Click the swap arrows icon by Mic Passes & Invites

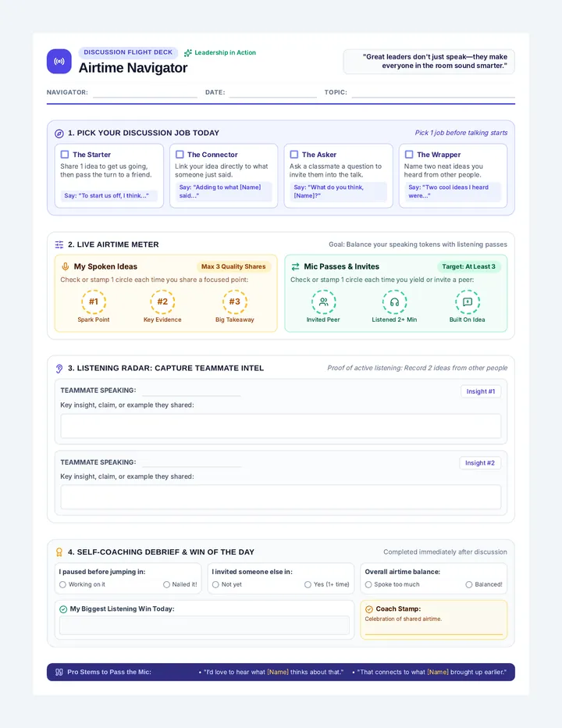coord(295,266)
